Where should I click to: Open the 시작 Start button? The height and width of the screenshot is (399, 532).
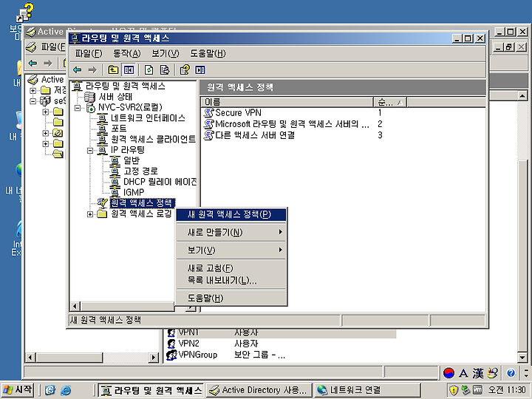[x=17, y=389]
